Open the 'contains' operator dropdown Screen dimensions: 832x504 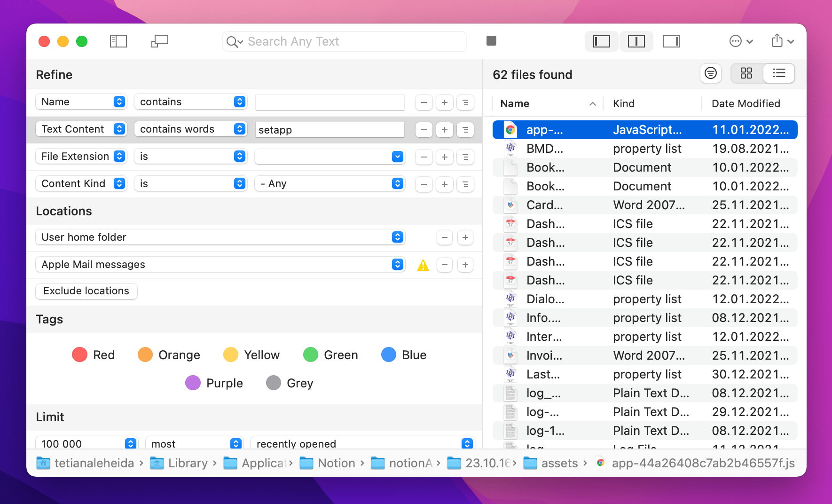pyautogui.click(x=190, y=102)
